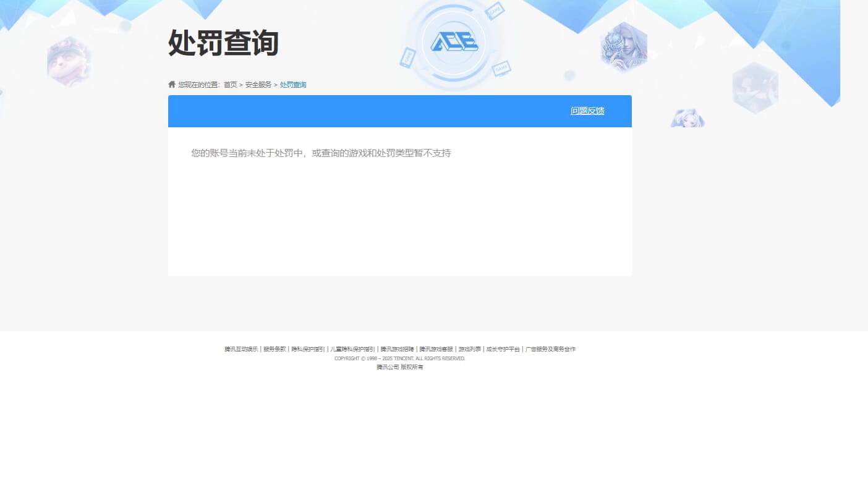
Task: Visit 成长守护平台 footer link
Action: pyautogui.click(x=503, y=349)
